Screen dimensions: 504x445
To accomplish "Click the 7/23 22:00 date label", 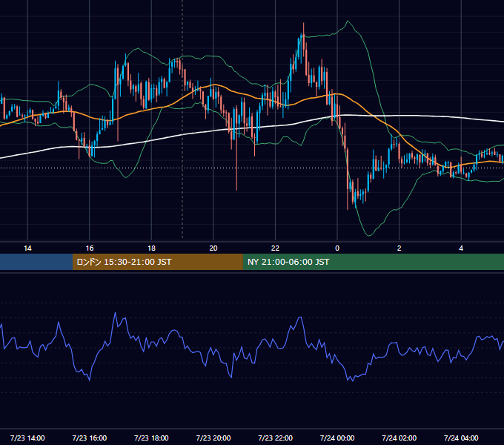I will click(x=276, y=438).
